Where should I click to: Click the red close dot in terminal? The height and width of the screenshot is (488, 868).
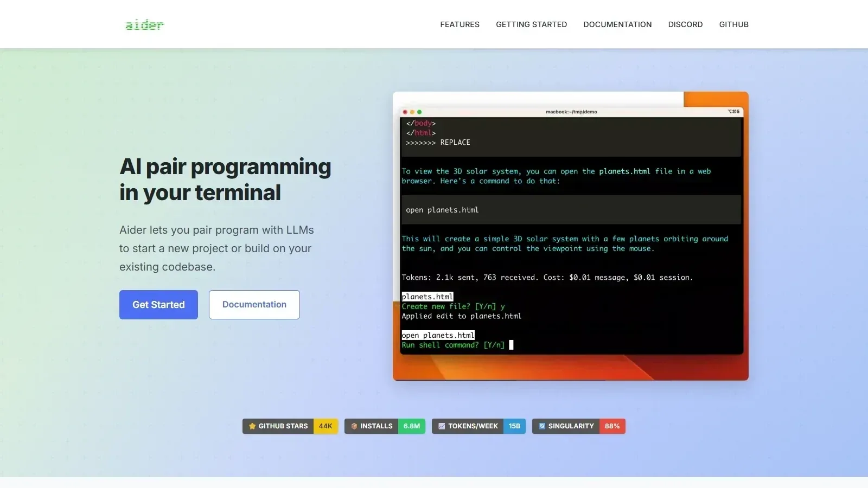point(405,112)
